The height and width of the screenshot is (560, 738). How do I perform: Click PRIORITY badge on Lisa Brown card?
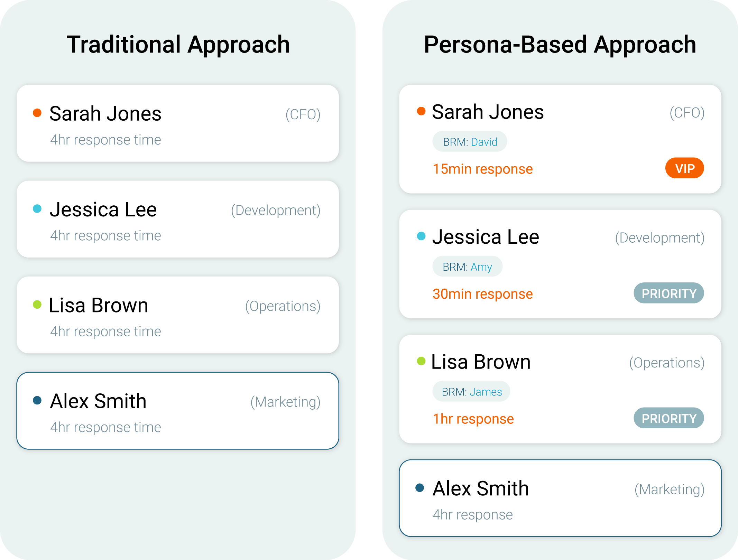668,418
